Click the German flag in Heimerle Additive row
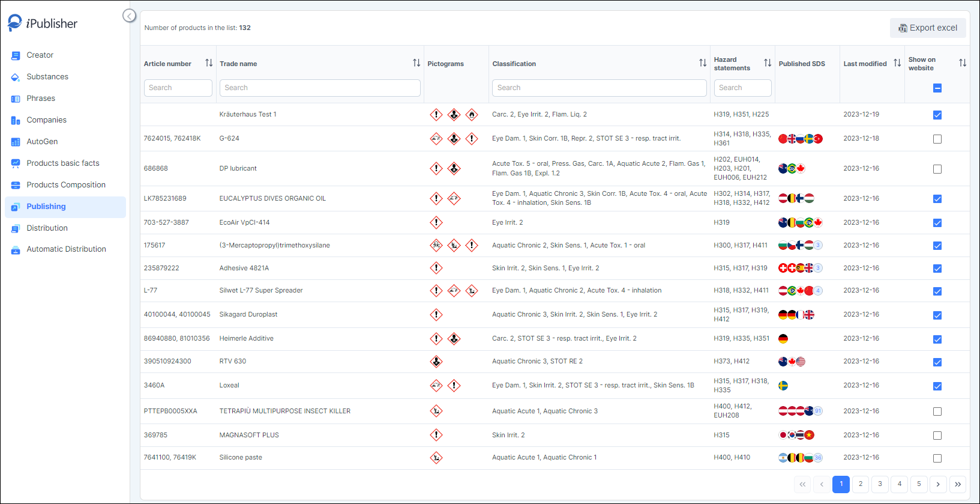 783,339
